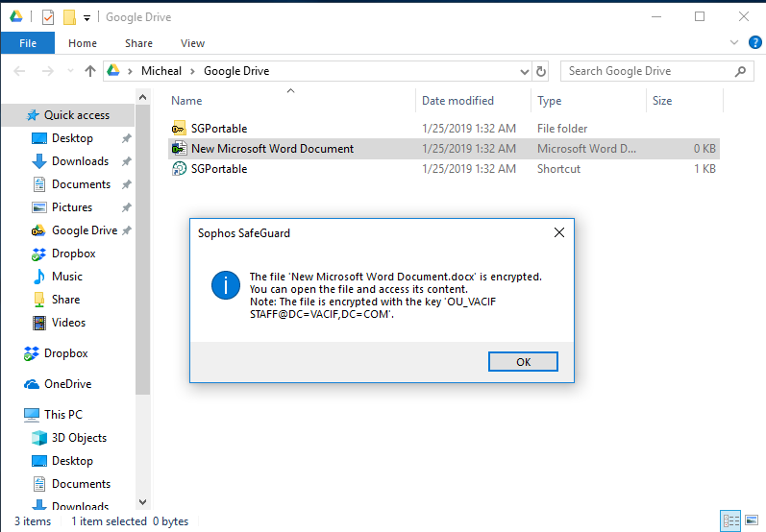Screen dimensions: 766x532
Task: Select the SGPortable shortcut row
Action: [x=444, y=169]
